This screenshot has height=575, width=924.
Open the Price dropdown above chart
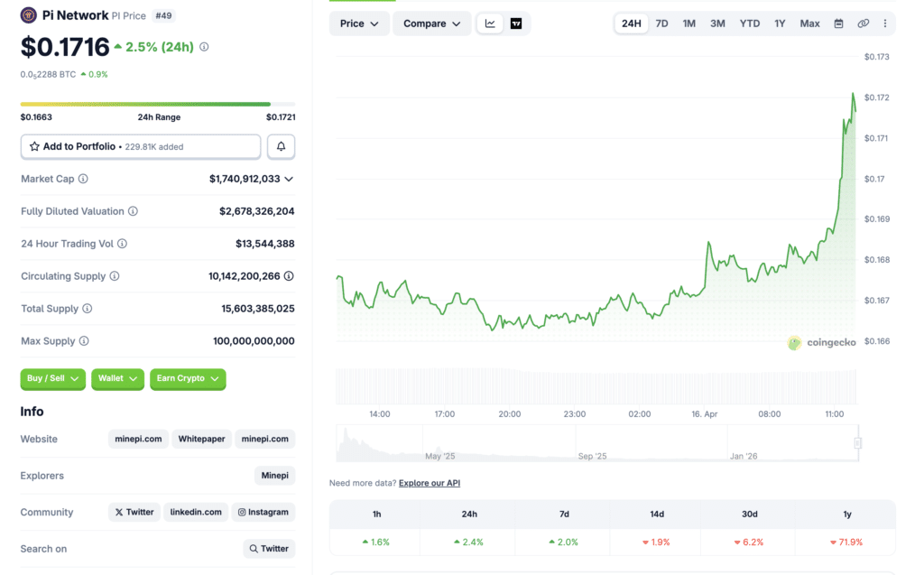click(x=359, y=23)
